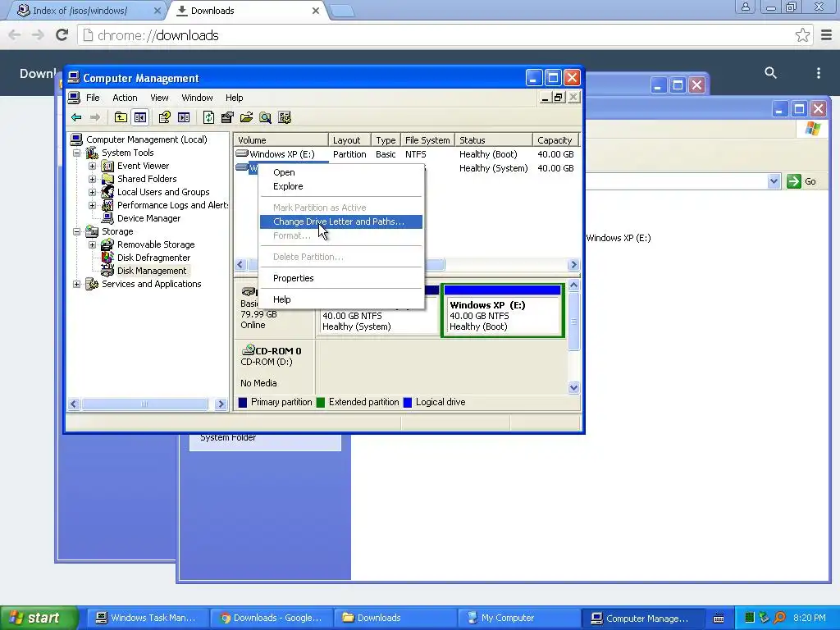The width and height of the screenshot is (840, 630).
Task: Open the Window menu
Action: click(197, 98)
